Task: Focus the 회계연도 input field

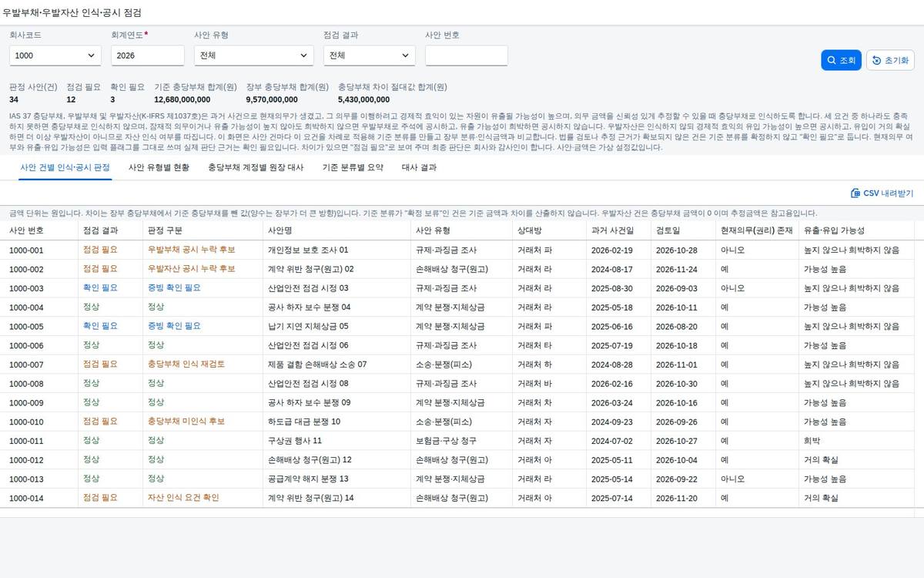Action: (148, 55)
